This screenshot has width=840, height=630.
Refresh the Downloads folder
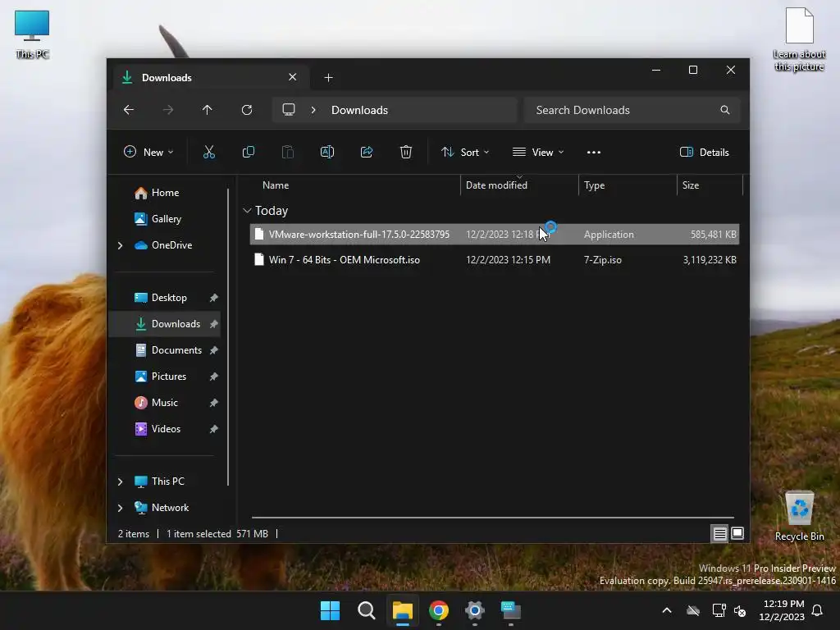(x=247, y=110)
